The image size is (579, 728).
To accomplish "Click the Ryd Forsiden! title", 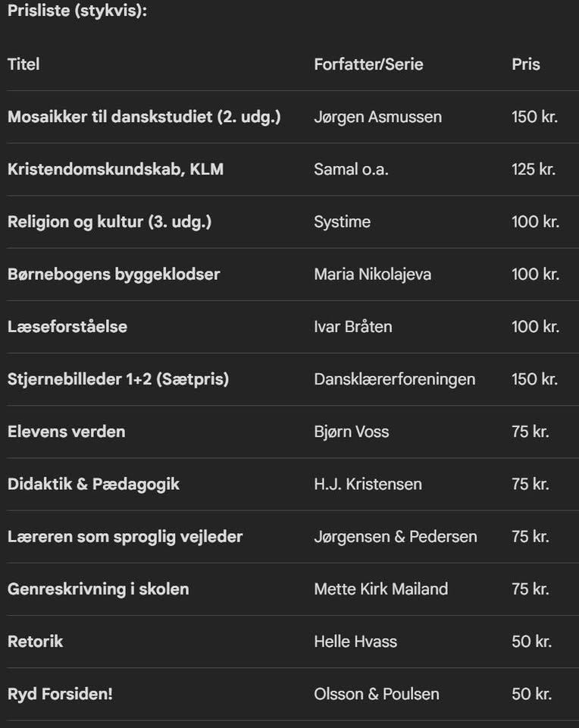I will (x=60, y=693).
